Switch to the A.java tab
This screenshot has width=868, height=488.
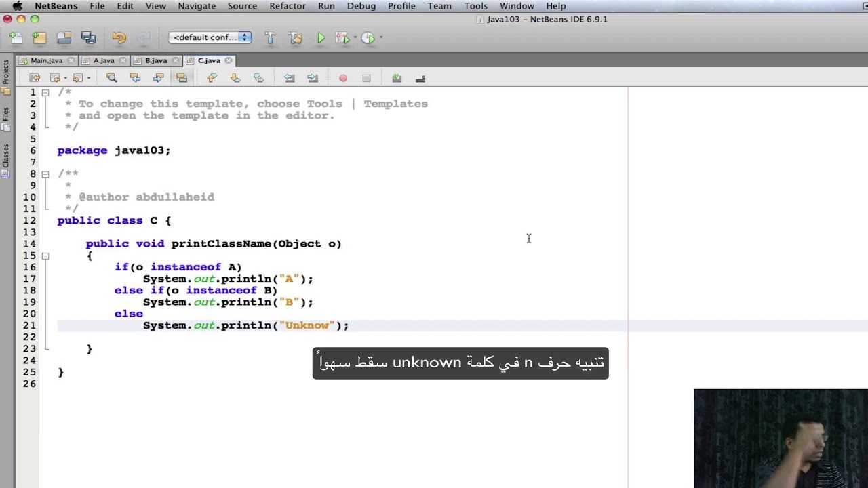104,60
